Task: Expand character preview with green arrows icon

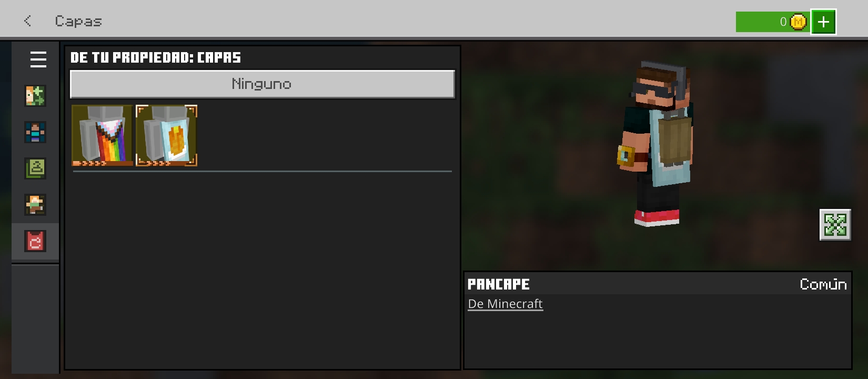Action: pos(835,225)
